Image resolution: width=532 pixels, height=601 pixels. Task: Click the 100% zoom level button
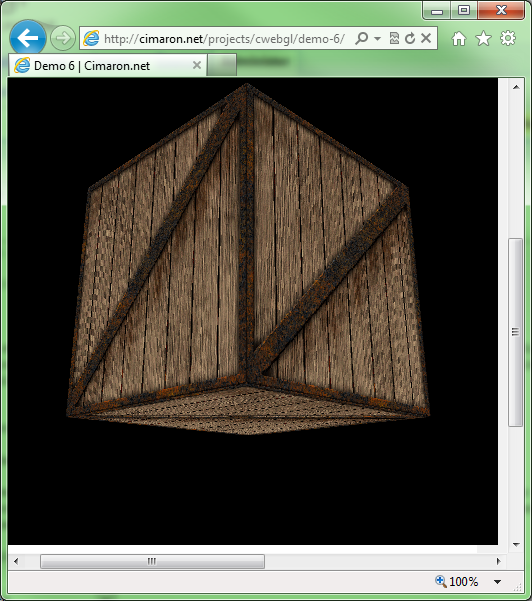(x=456, y=582)
